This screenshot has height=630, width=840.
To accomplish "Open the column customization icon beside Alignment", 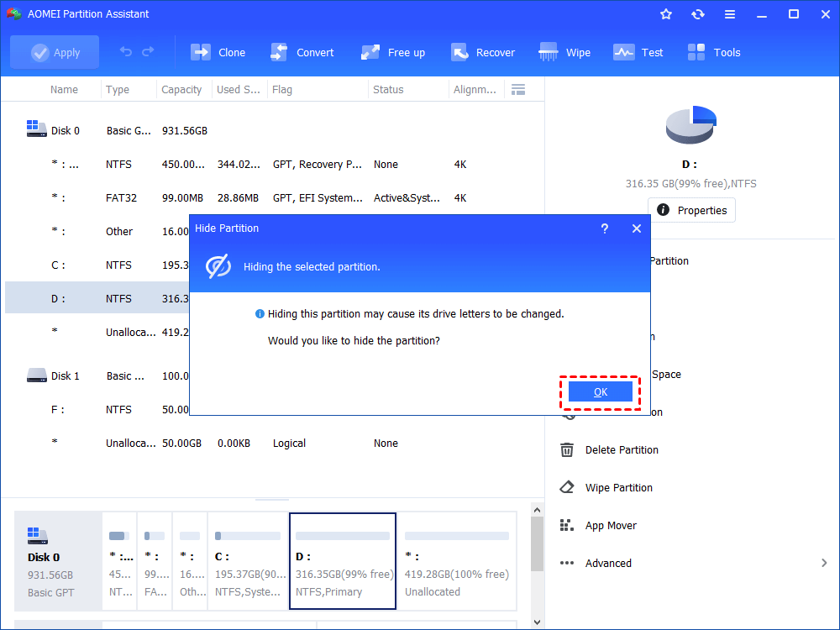I will click(x=518, y=89).
